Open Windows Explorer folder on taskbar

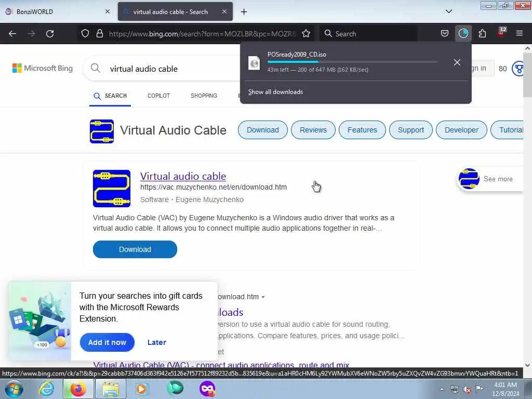pyautogui.click(x=111, y=389)
